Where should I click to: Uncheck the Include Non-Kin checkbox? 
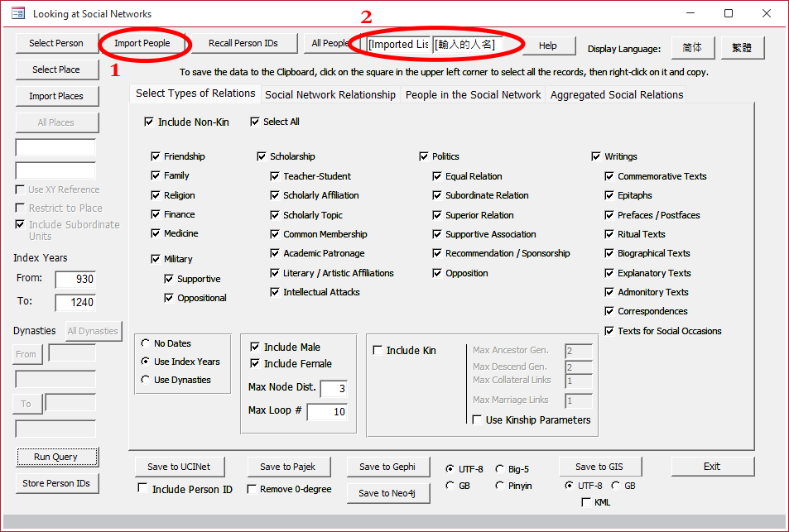pos(149,122)
